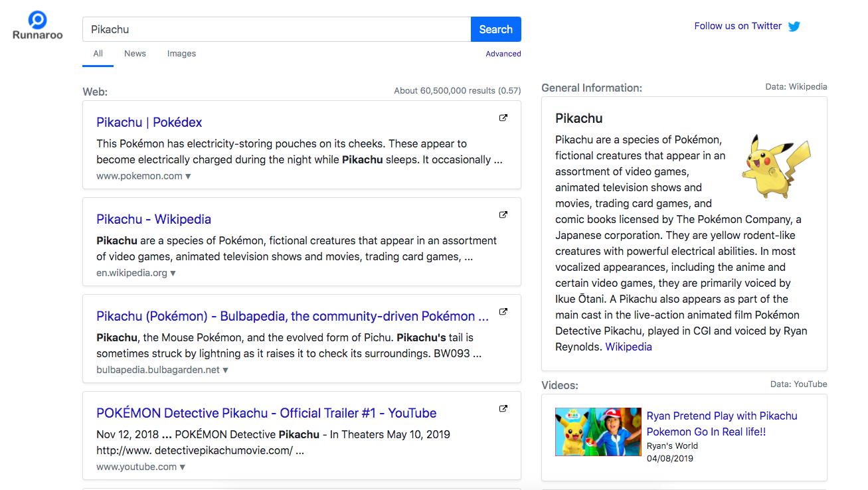Open Bulbapedia result external link icon

[503, 312]
